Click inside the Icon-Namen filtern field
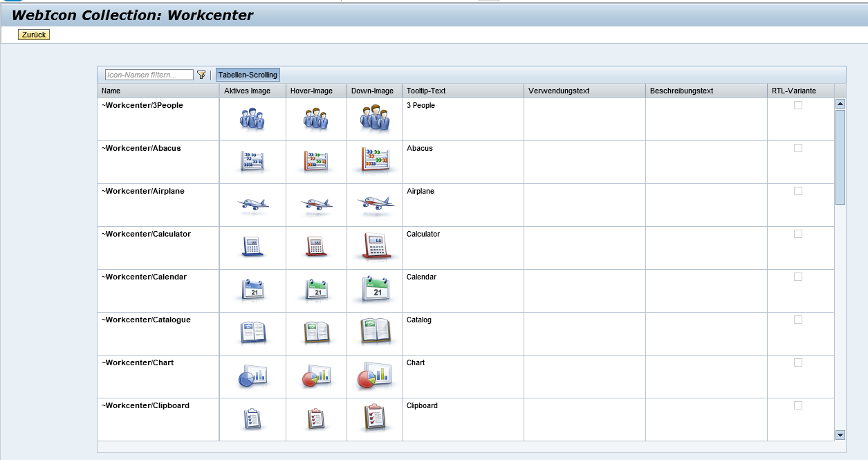 (x=147, y=74)
